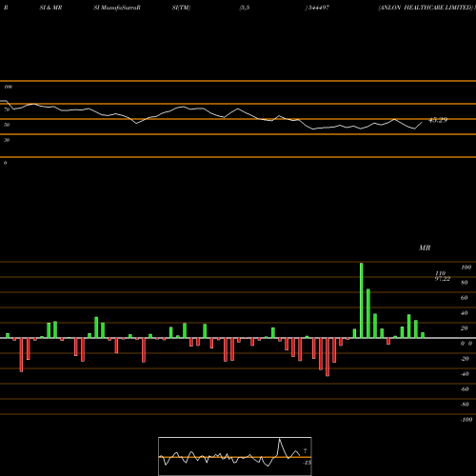Click the 7 value in mini chart
The image size is (476, 476).
[x=305, y=451]
